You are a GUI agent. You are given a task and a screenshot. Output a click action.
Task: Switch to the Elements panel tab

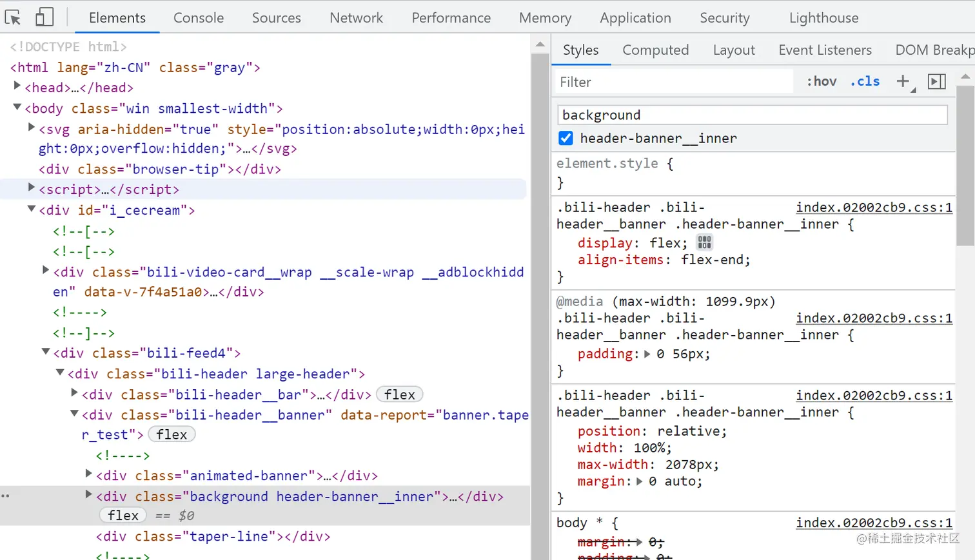117,18
